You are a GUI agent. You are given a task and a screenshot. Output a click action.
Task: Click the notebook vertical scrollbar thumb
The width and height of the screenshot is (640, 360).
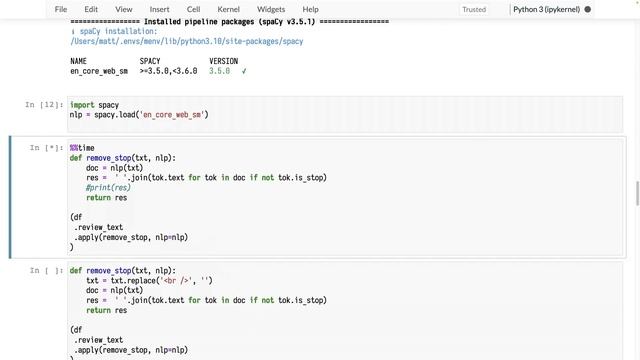(x=638, y=193)
